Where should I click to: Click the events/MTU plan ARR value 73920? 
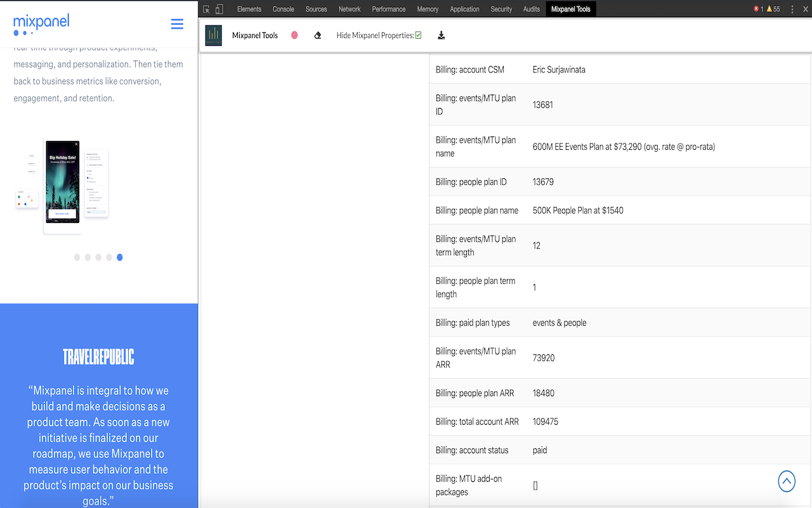[x=544, y=358]
